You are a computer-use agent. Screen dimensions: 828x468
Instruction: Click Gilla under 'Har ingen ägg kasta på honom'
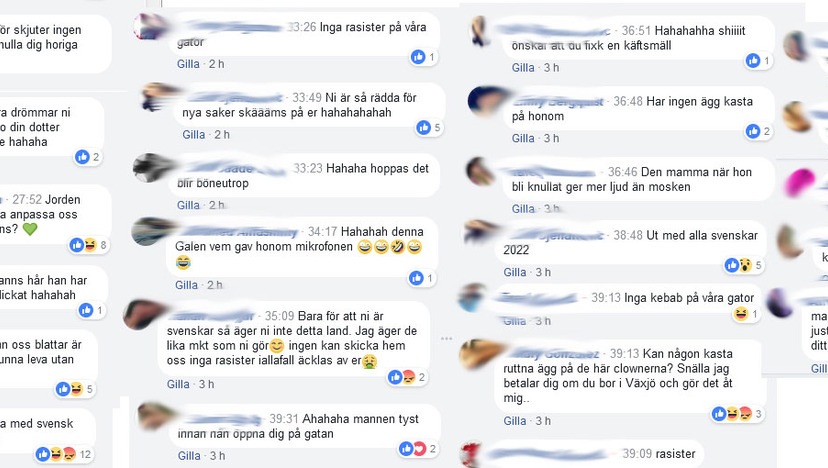click(523, 138)
